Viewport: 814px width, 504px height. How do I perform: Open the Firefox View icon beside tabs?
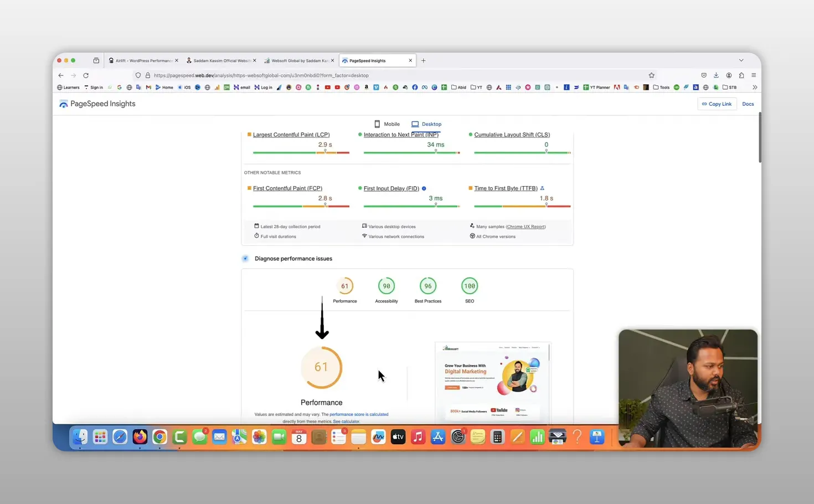(96, 60)
